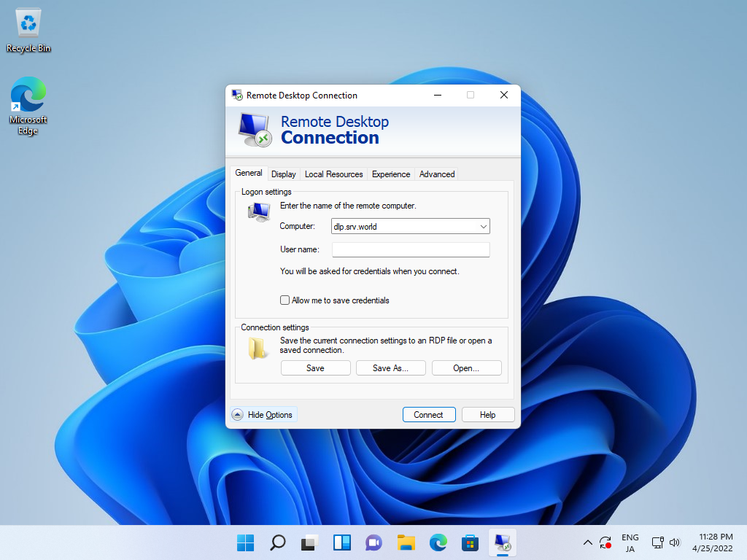Screen dimensions: 747x560
Task: Click the Save As... button
Action: tap(391, 368)
